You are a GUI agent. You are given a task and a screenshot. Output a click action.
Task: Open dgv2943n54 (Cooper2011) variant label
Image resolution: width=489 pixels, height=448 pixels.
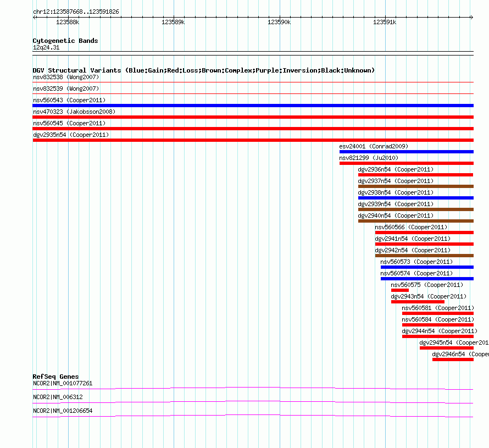click(x=429, y=296)
